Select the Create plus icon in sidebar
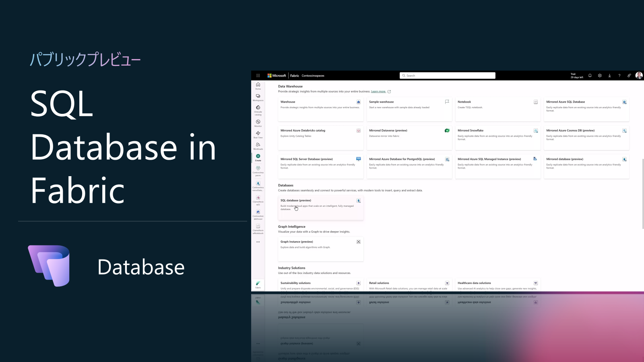This screenshot has height=362, width=644. coord(258,156)
